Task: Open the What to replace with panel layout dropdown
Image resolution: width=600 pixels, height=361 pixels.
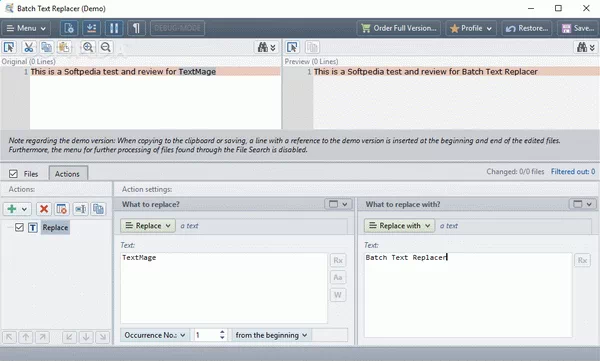Action: 582,204
